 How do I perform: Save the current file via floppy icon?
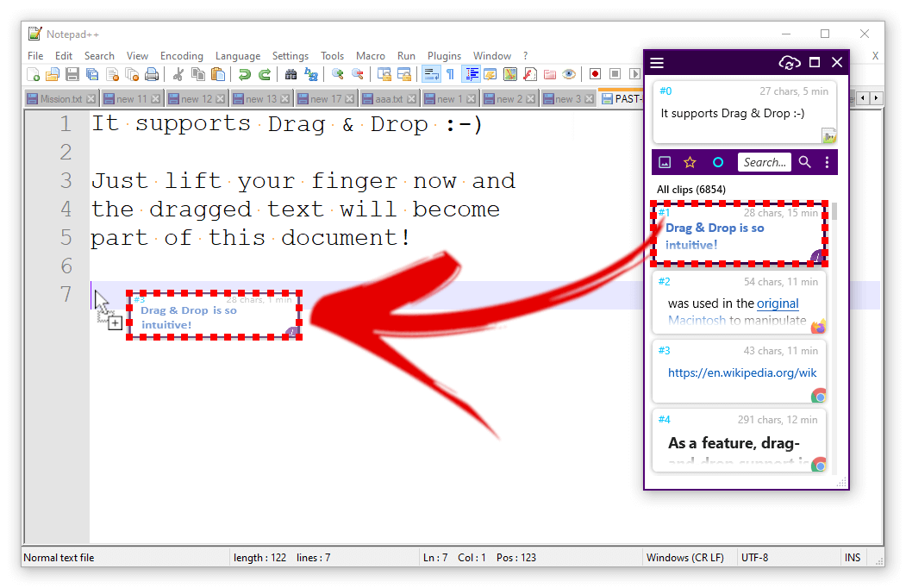pos(72,74)
